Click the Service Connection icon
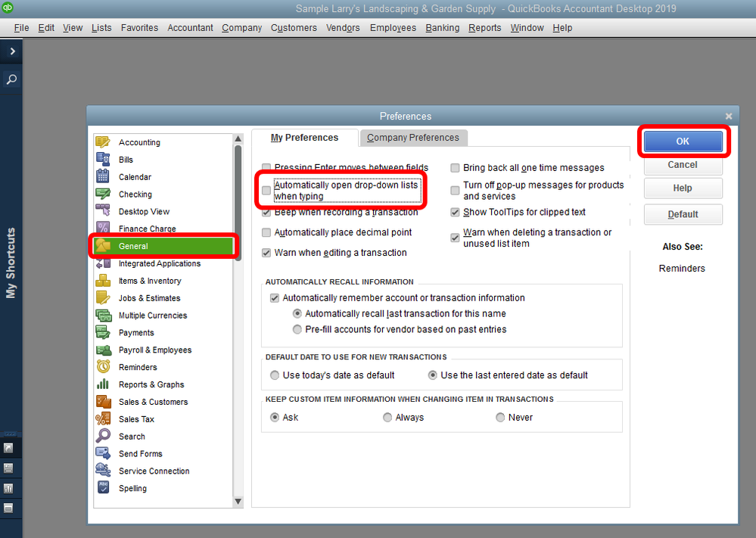Viewport: 756px width, 538px height. click(103, 471)
